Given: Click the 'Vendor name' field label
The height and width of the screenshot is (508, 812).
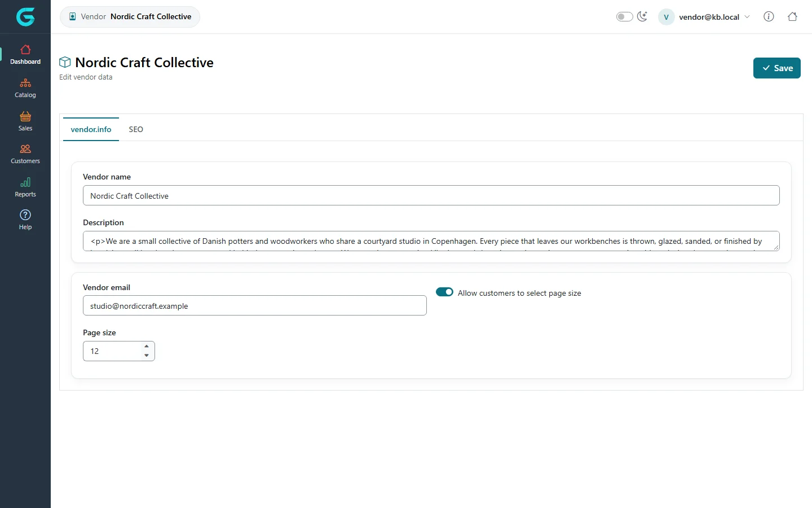Looking at the screenshot, I should [x=107, y=177].
